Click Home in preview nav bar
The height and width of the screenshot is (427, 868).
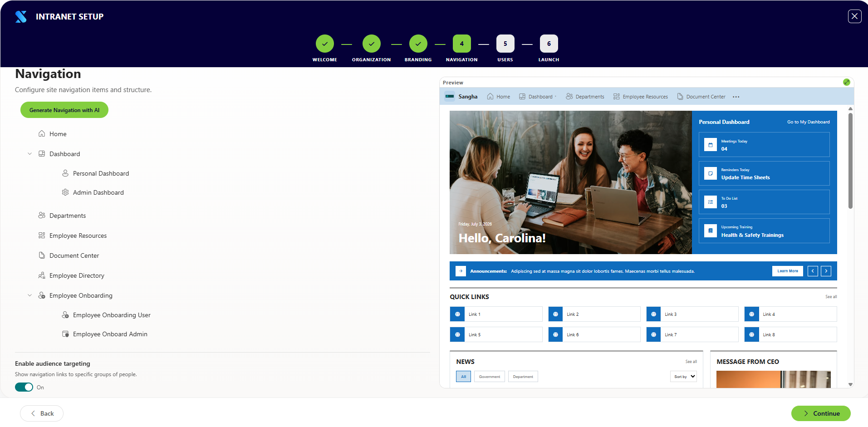[498, 97]
